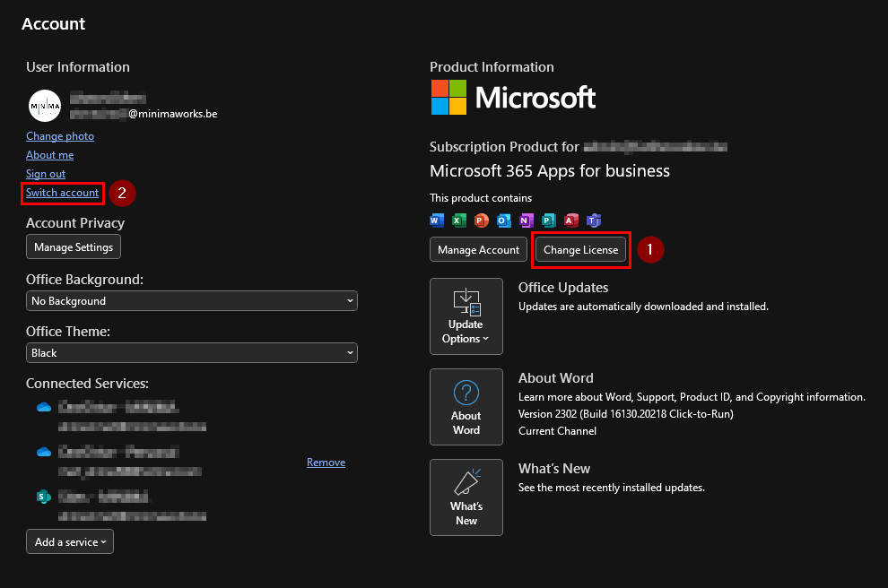
Task: Click the Teams app icon
Action: tap(594, 220)
